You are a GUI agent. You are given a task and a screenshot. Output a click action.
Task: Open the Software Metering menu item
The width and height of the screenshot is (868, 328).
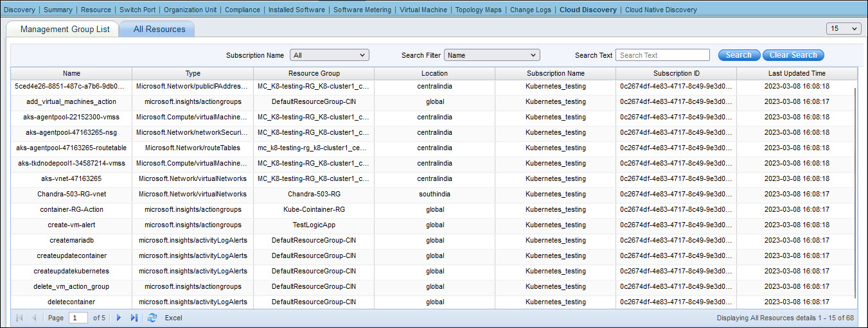[362, 10]
